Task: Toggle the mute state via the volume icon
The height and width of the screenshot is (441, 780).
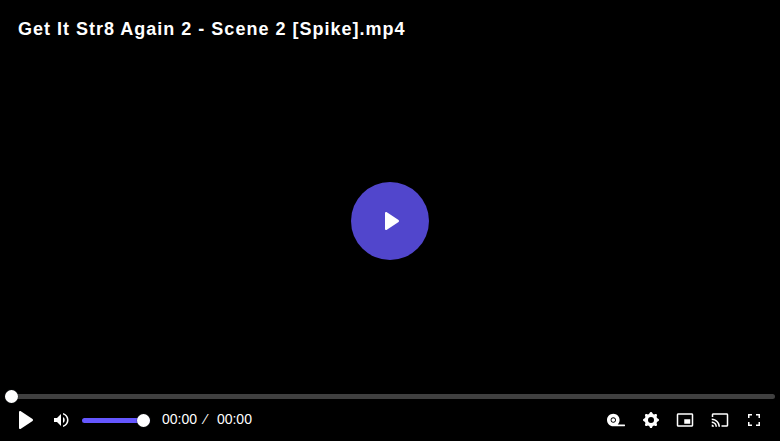Action: [61, 420]
